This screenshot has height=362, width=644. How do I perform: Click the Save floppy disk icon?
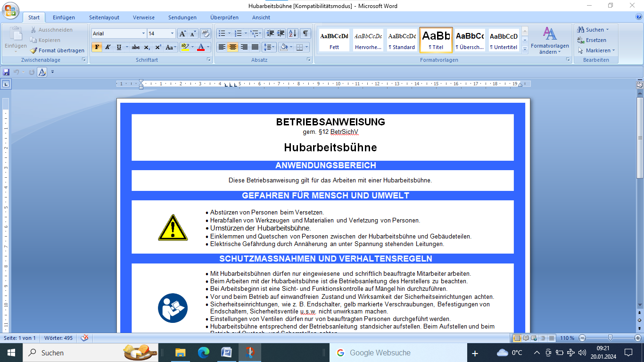pyautogui.click(x=6, y=72)
